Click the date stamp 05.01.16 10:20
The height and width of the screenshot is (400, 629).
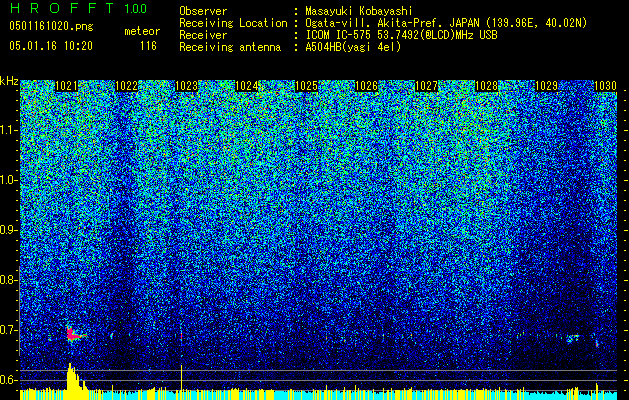pyautogui.click(x=51, y=46)
